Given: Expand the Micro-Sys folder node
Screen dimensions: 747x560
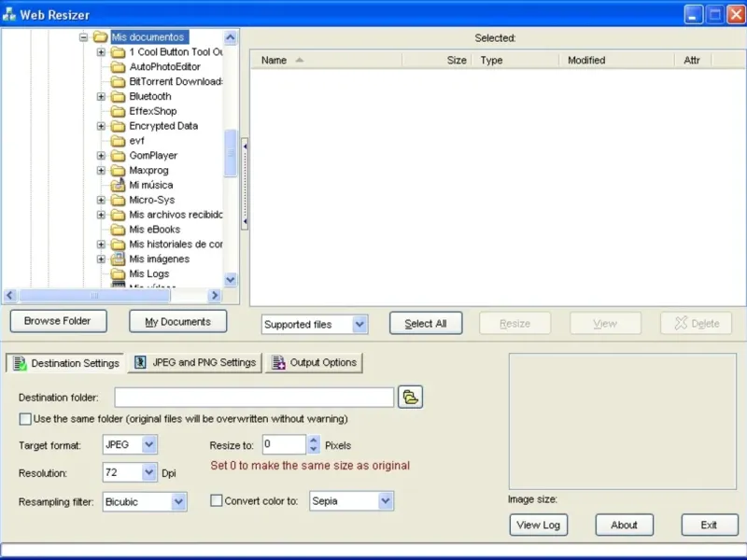Looking at the screenshot, I should (101, 200).
